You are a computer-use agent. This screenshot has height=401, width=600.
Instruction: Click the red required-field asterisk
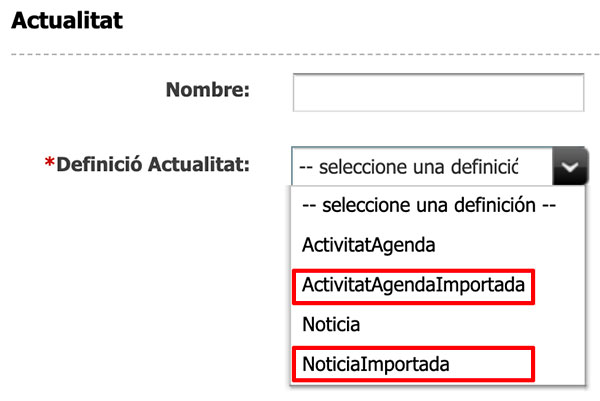(x=49, y=165)
